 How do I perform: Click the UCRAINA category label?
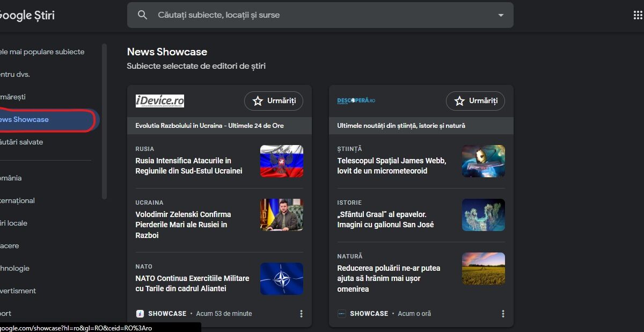click(x=149, y=203)
